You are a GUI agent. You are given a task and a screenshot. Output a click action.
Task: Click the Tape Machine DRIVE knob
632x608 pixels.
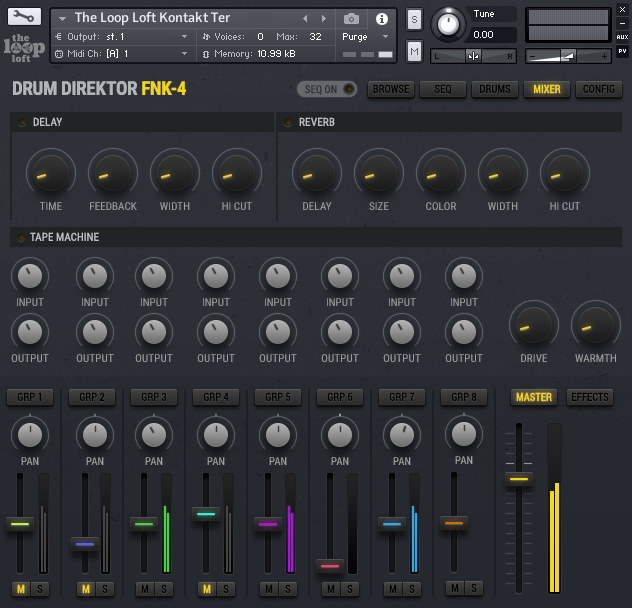click(x=533, y=325)
